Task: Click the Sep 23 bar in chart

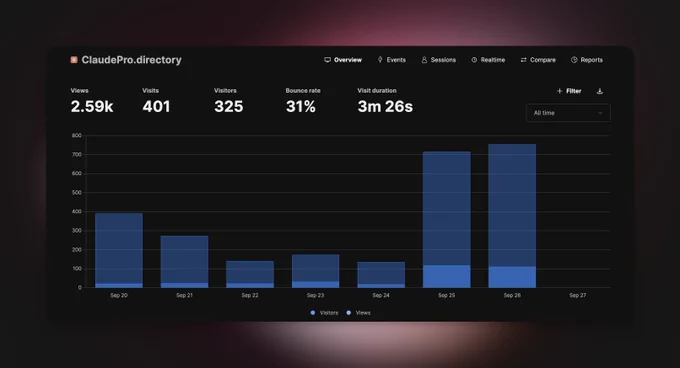Action: click(x=315, y=271)
